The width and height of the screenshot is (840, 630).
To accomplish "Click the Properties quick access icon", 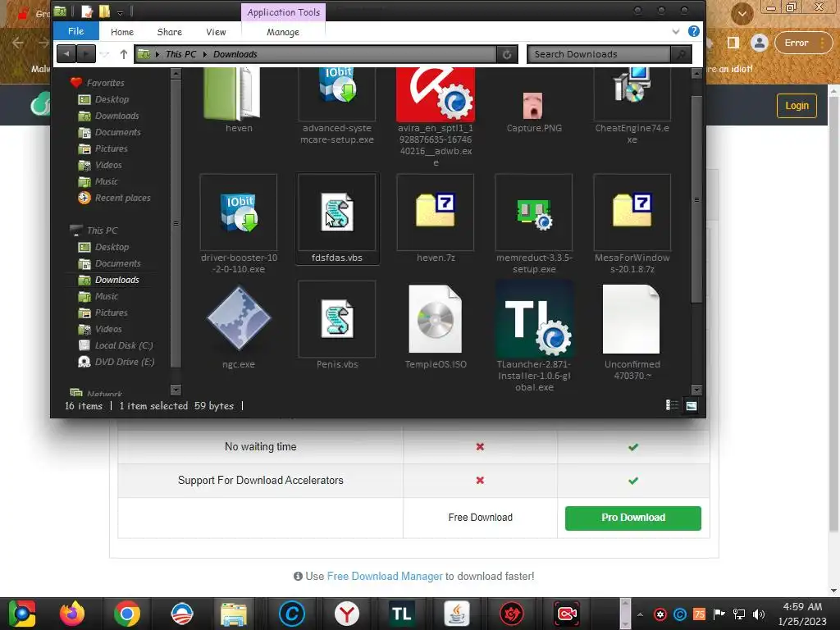I will point(87,11).
